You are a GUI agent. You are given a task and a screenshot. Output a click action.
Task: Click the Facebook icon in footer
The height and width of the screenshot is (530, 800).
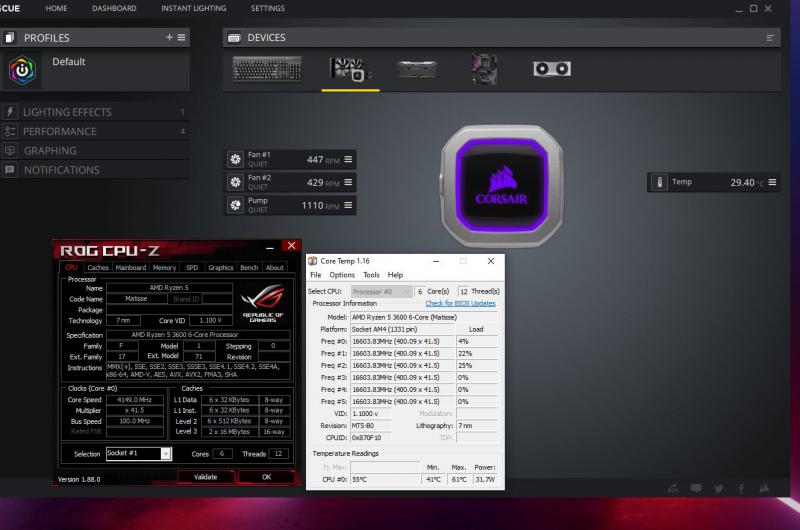(741, 488)
